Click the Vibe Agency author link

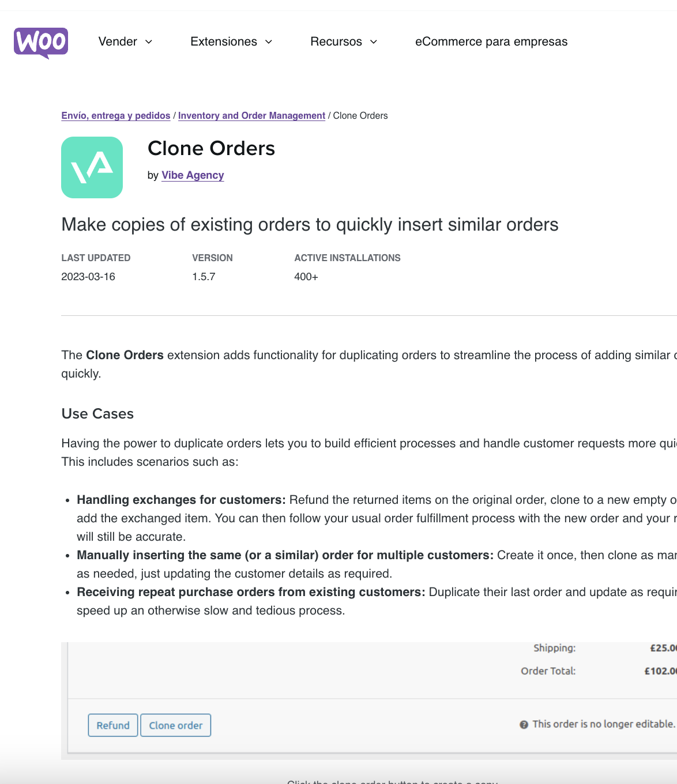point(193,175)
